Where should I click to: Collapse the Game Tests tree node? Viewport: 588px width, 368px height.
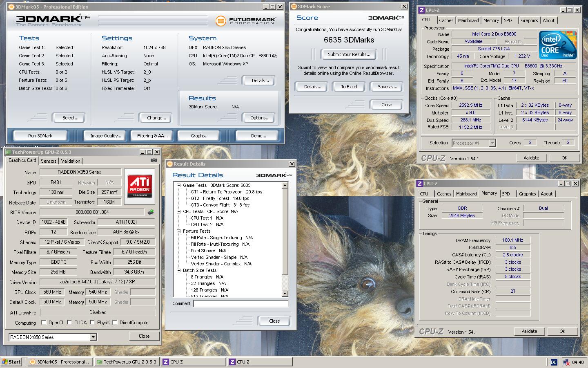click(178, 185)
